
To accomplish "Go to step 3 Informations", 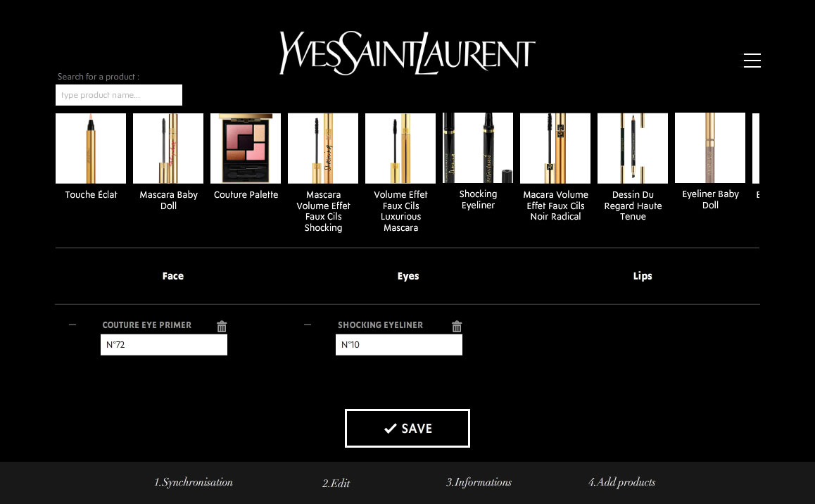I will [x=479, y=482].
